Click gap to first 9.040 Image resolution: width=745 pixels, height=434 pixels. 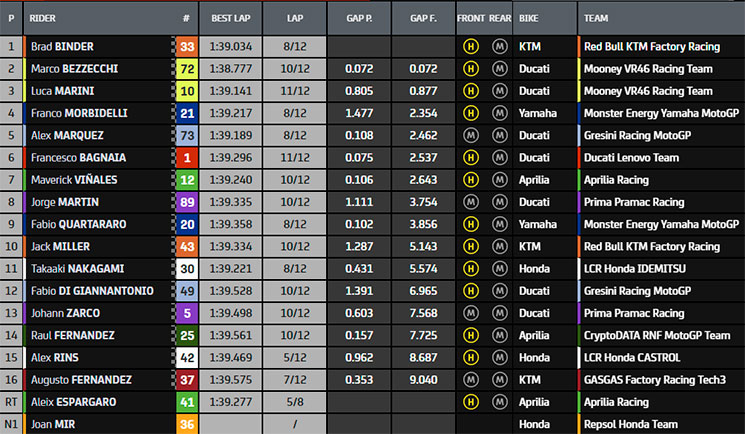click(423, 379)
